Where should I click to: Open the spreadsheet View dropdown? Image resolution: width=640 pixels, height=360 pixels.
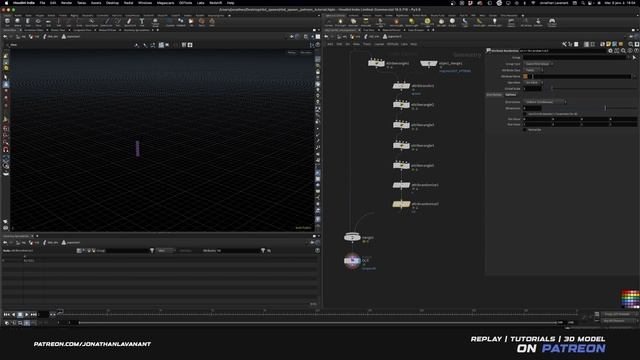[x=165, y=251]
